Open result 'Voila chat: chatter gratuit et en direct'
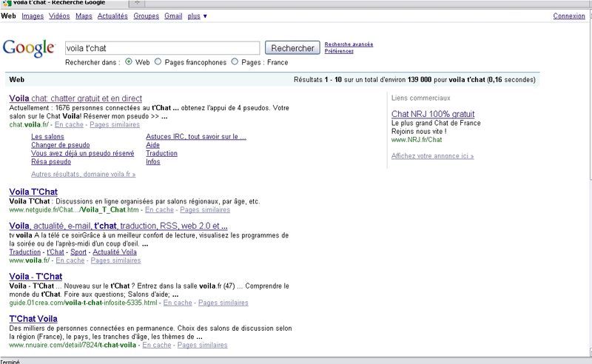This screenshot has height=364, width=592. [x=75, y=98]
